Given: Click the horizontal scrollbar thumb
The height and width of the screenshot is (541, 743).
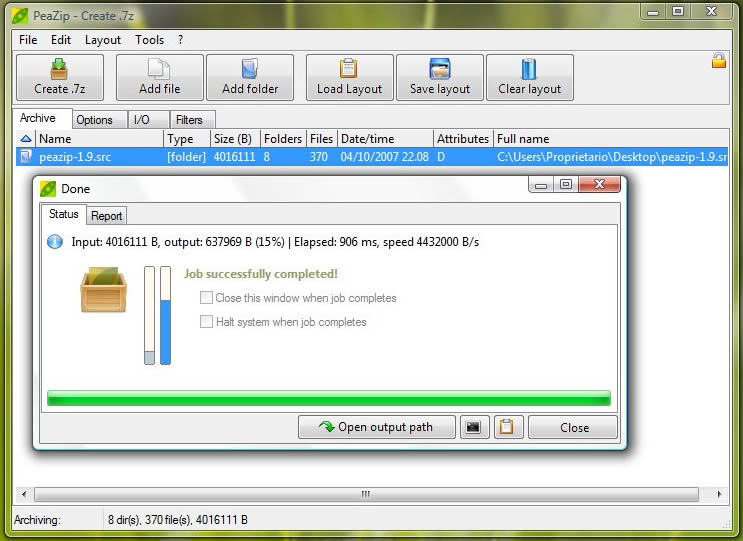Looking at the screenshot, I should [366, 494].
